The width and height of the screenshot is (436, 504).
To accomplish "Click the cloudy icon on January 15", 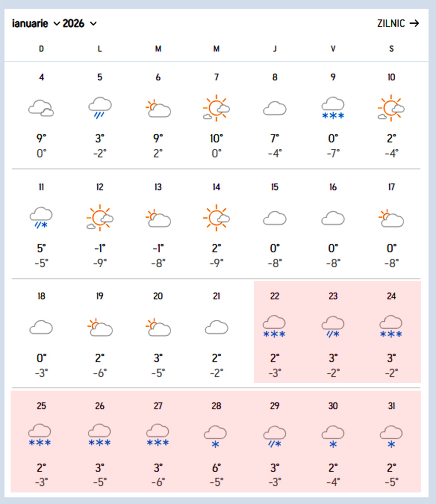I will (x=275, y=218).
